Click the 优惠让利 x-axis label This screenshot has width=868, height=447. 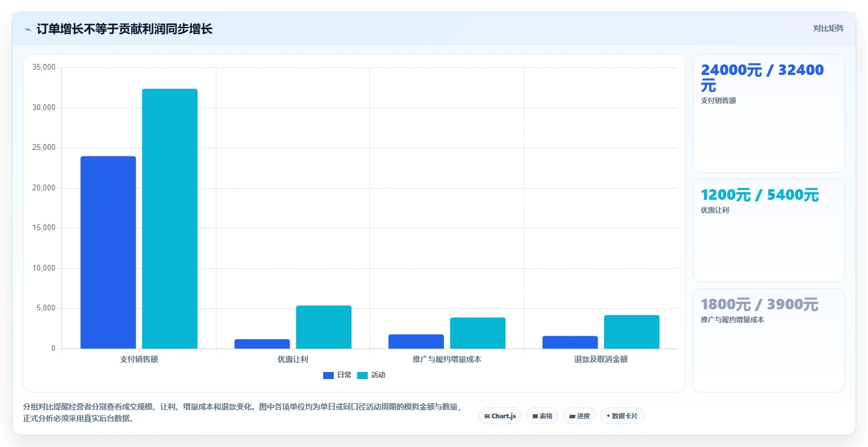(293, 359)
